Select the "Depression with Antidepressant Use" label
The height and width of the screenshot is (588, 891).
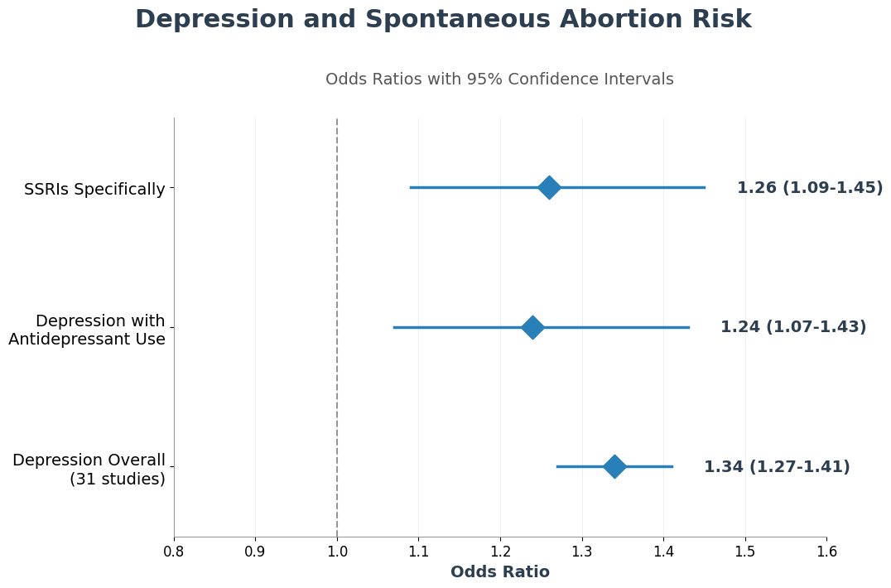[x=87, y=330]
